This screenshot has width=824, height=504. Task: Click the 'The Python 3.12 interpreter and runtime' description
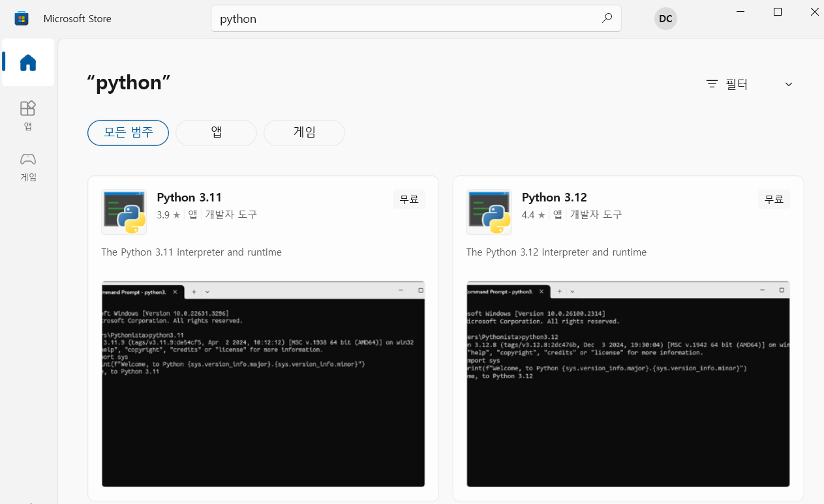click(x=557, y=252)
